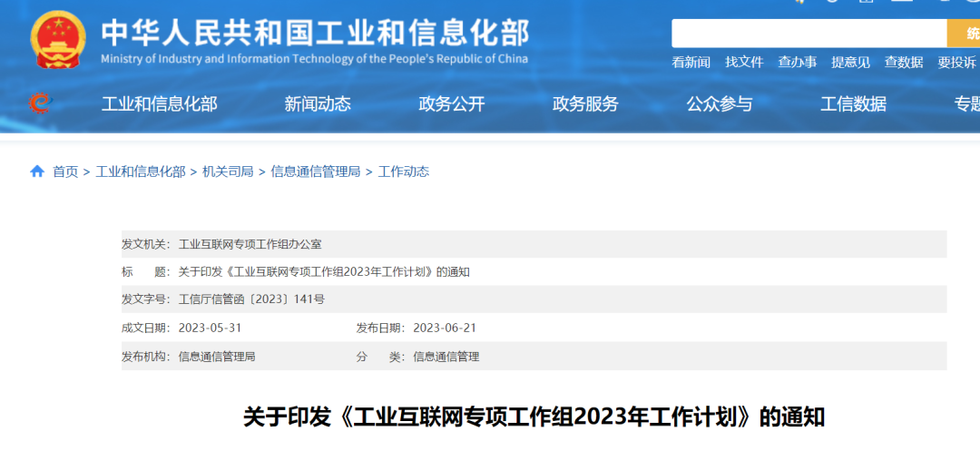
Task: Click the 要投诉 quick link
Action: point(956,63)
